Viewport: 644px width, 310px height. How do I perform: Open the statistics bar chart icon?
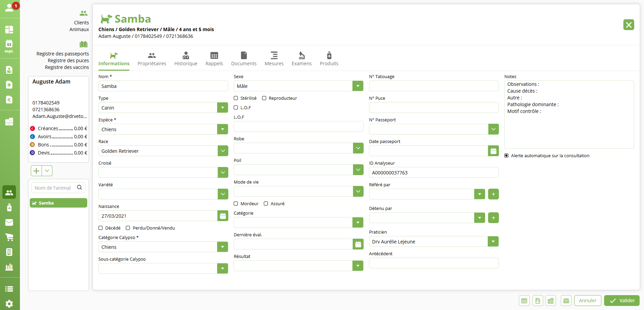(x=9, y=267)
